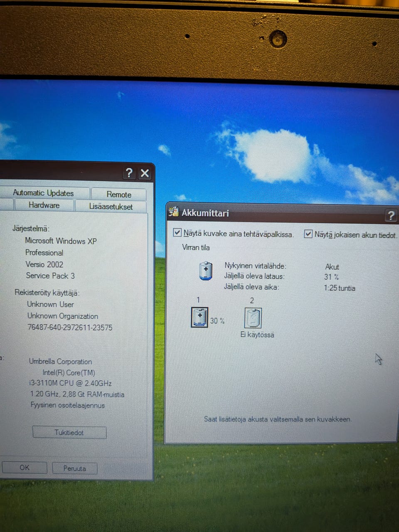Click the '1.20 GHz, 2,88 Gt RAM-muistia' text

[x=77, y=394]
